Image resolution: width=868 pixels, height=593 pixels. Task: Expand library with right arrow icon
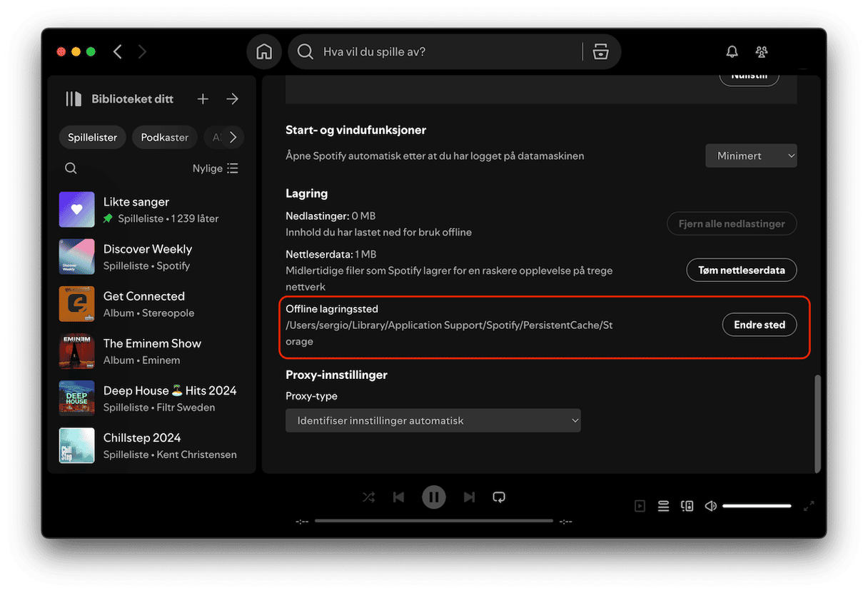[232, 99]
